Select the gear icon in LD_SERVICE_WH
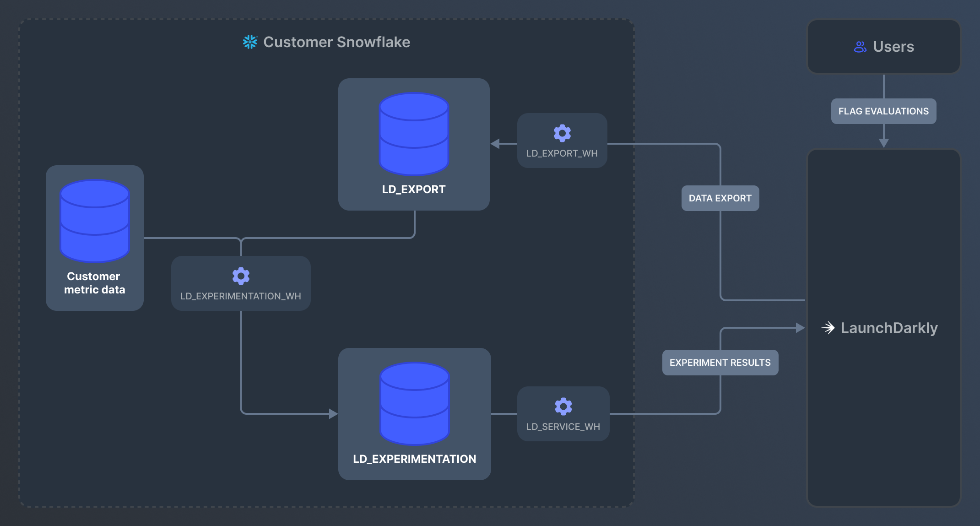Image resolution: width=980 pixels, height=526 pixels. [563, 406]
